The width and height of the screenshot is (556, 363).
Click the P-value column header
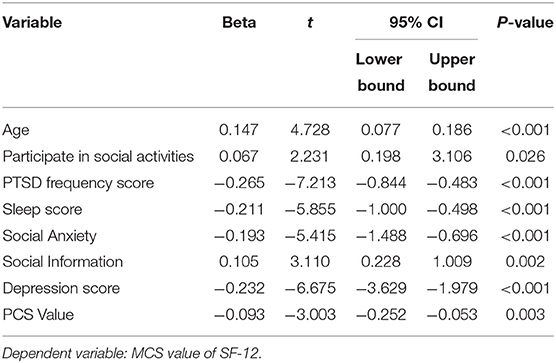(x=525, y=22)
